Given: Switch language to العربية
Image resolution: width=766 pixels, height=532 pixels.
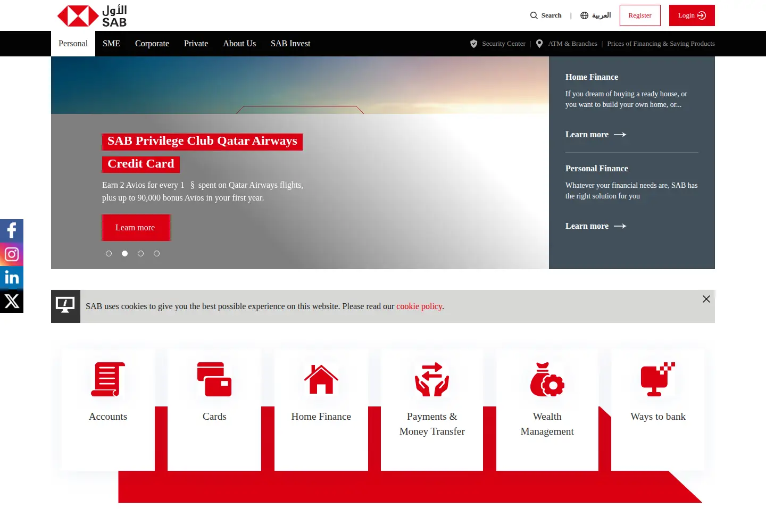Looking at the screenshot, I should tap(601, 15).
